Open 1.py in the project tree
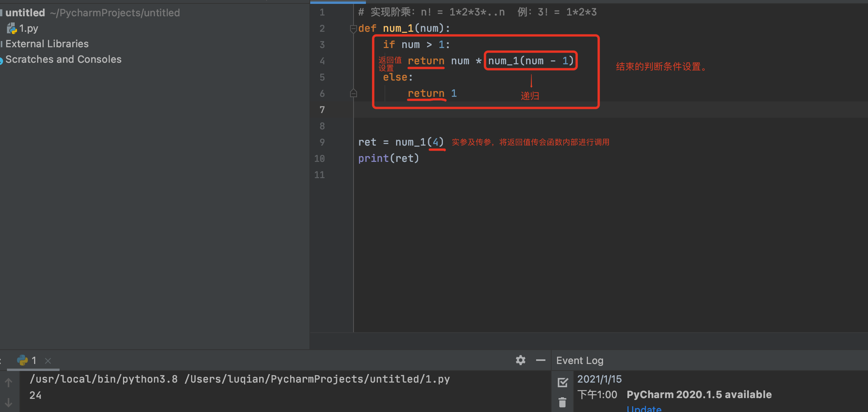 29,28
